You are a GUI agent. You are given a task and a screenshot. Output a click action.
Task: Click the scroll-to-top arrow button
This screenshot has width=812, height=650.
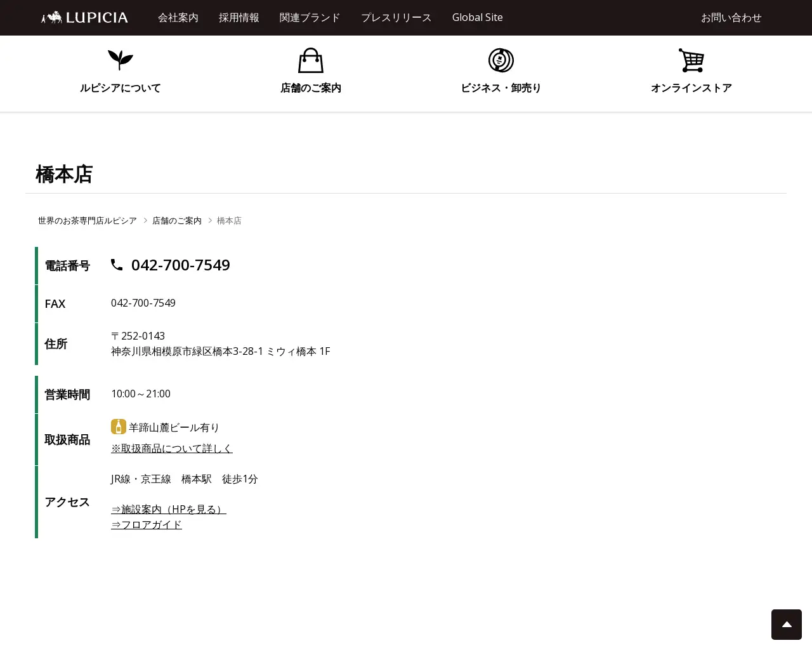click(x=786, y=624)
